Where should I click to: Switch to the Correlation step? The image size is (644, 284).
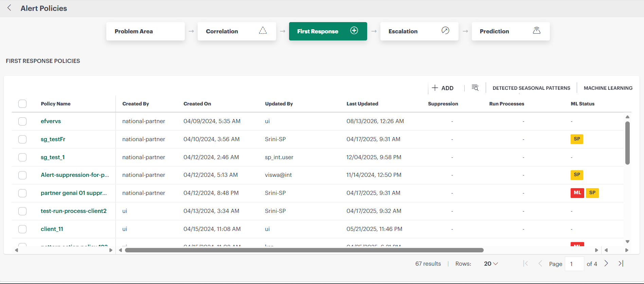pyautogui.click(x=237, y=31)
